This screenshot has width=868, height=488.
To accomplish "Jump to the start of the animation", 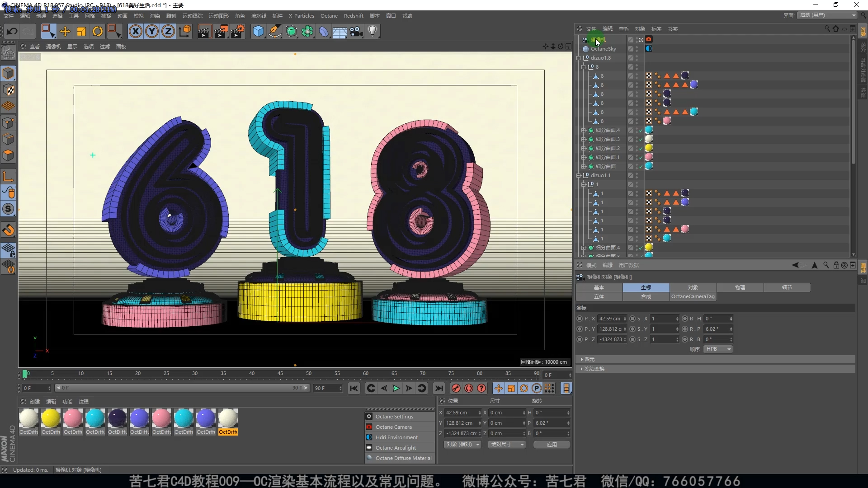I will pos(354,388).
